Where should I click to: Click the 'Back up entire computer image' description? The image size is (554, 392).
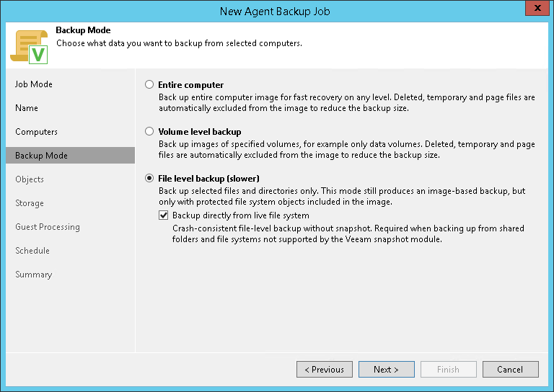tap(346, 102)
